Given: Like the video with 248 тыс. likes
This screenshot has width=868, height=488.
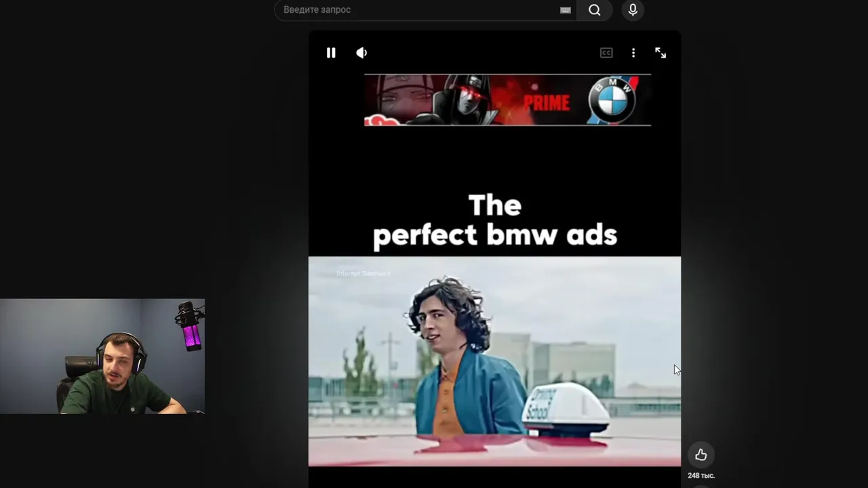Looking at the screenshot, I should [x=701, y=455].
